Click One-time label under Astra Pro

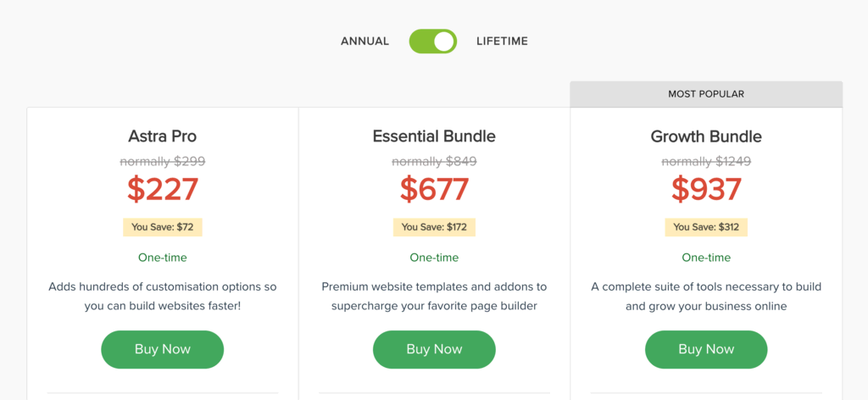point(163,258)
